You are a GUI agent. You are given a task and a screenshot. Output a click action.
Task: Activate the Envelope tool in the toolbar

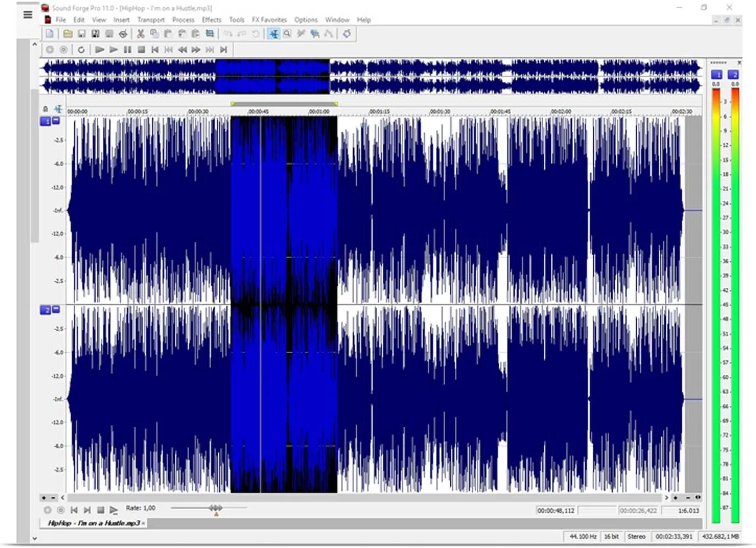tap(328, 34)
